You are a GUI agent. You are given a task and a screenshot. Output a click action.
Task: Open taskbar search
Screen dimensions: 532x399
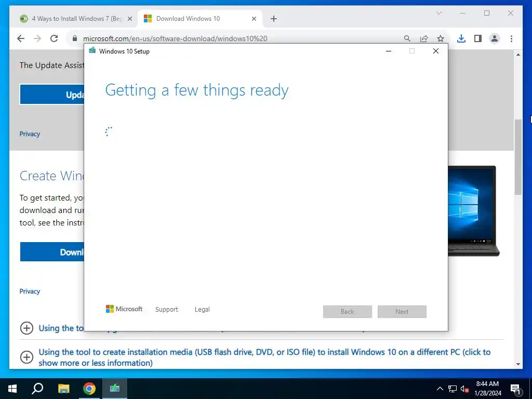point(37,389)
